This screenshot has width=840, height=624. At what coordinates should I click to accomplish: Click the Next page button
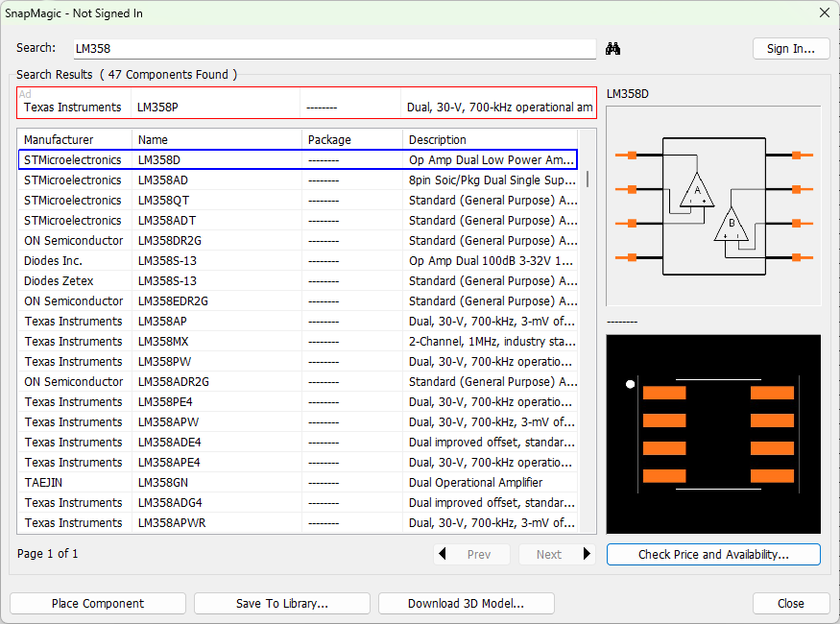(x=557, y=554)
